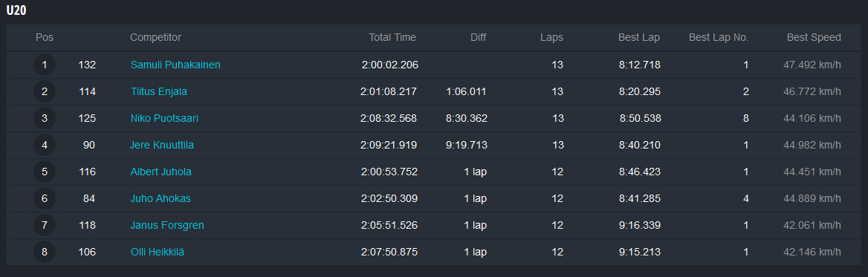
Task: Click position badge number 4
Action: pyautogui.click(x=45, y=145)
